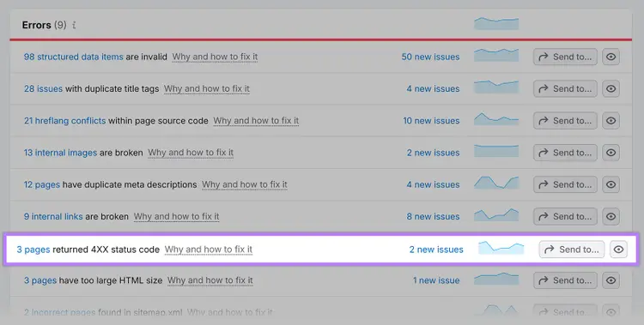Screen dimensions: 644x325
Task: Open the 21 hreflang conflicts link
Action: tap(65, 121)
